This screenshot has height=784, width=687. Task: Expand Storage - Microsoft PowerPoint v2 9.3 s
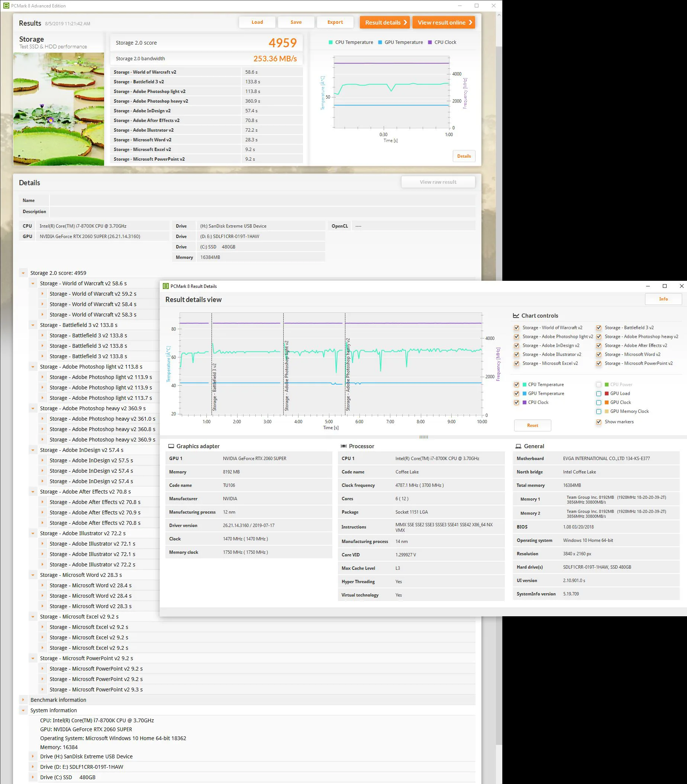(x=42, y=689)
